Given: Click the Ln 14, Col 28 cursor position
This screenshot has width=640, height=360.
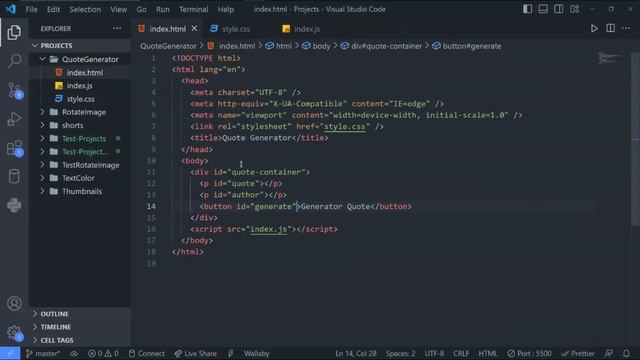Looking at the screenshot, I should 356,353.
